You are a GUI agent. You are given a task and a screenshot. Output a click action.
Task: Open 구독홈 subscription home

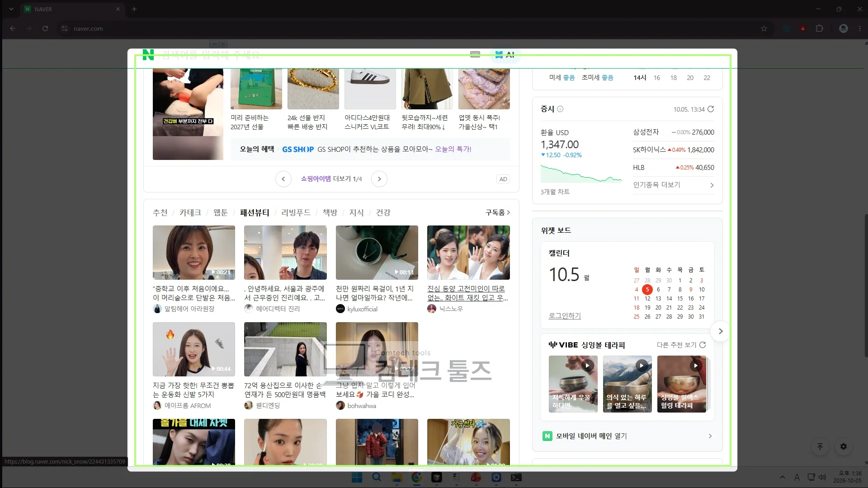(x=497, y=212)
